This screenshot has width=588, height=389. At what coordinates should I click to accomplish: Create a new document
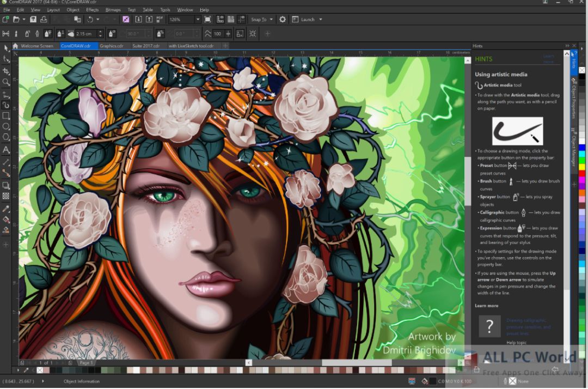(x=5, y=19)
